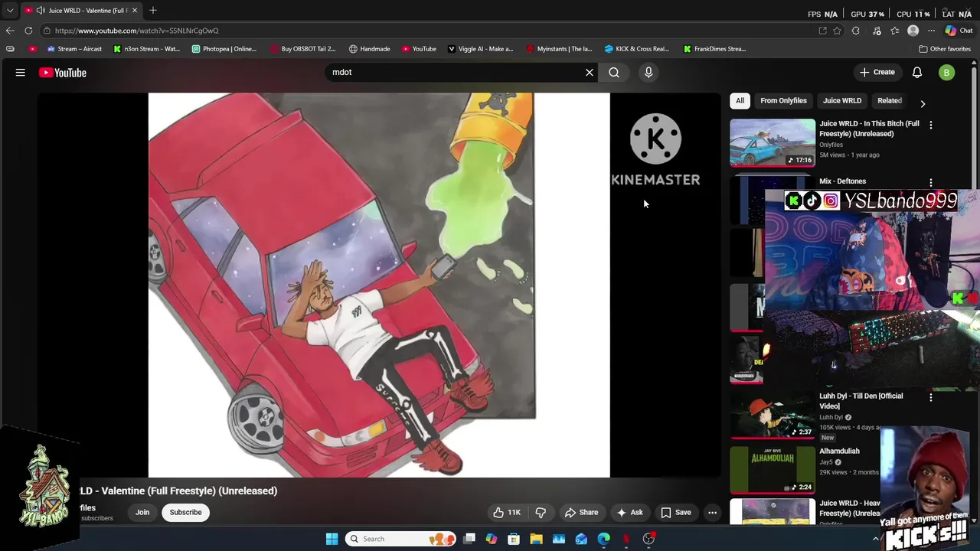
Task: Add this page to favorites star
Action: pos(838,31)
